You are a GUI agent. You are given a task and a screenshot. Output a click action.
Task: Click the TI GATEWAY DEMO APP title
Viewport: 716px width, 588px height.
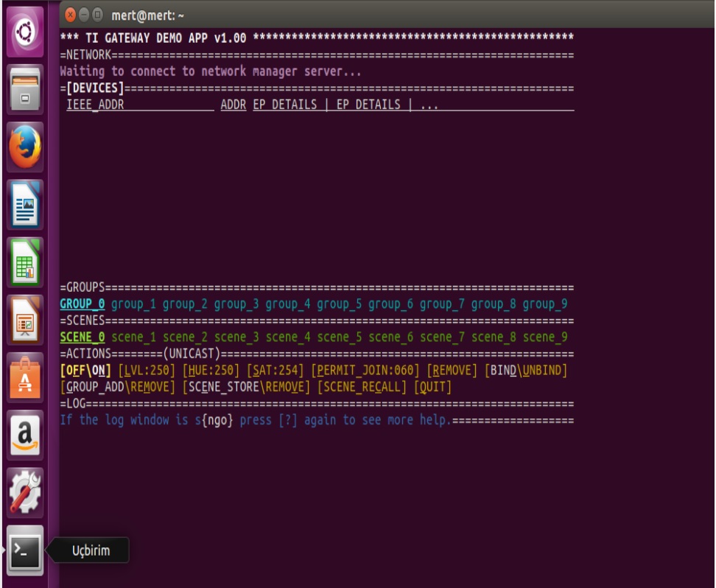point(166,38)
